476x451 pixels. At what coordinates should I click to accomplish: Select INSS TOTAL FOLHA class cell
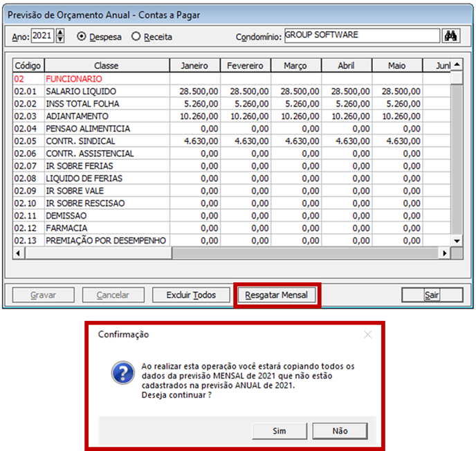pyautogui.click(x=107, y=104)
